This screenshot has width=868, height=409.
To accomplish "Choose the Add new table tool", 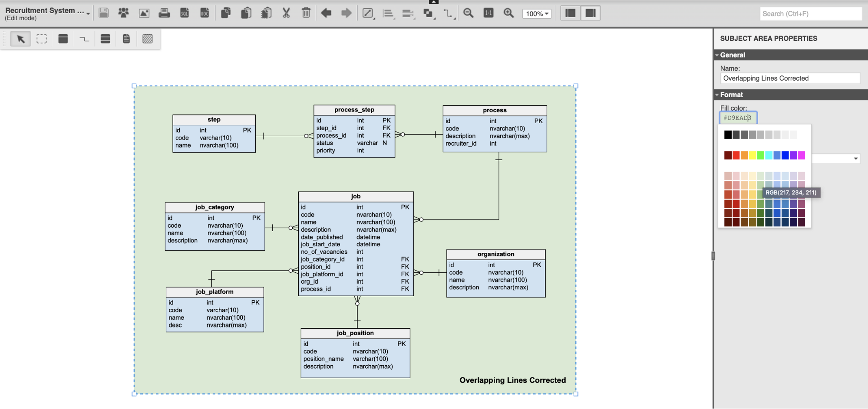I will pyautogui.click(x=63, y=39).
